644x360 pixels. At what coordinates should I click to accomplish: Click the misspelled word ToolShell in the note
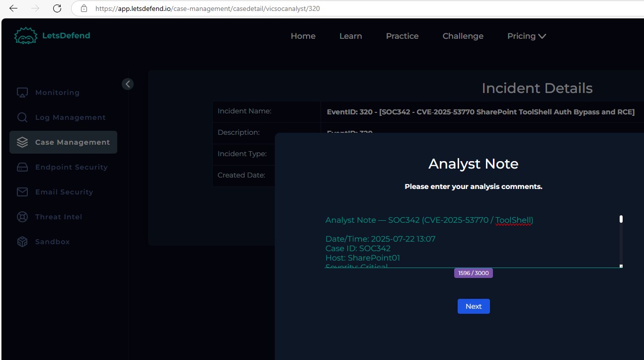click(x=514, y=220)
